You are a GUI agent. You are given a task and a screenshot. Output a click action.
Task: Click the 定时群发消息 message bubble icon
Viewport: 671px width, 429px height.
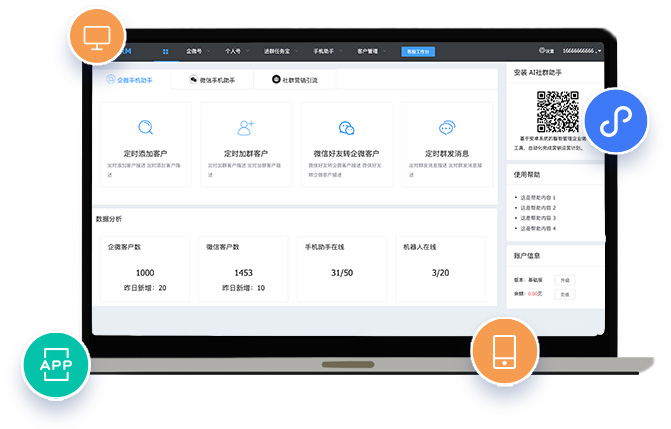[x=446, y=127]
